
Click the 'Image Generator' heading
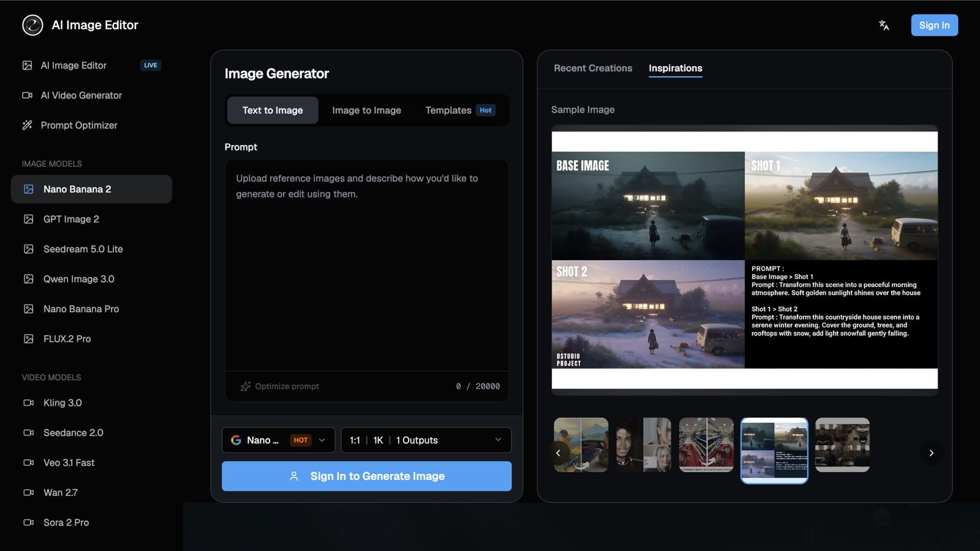277,73
